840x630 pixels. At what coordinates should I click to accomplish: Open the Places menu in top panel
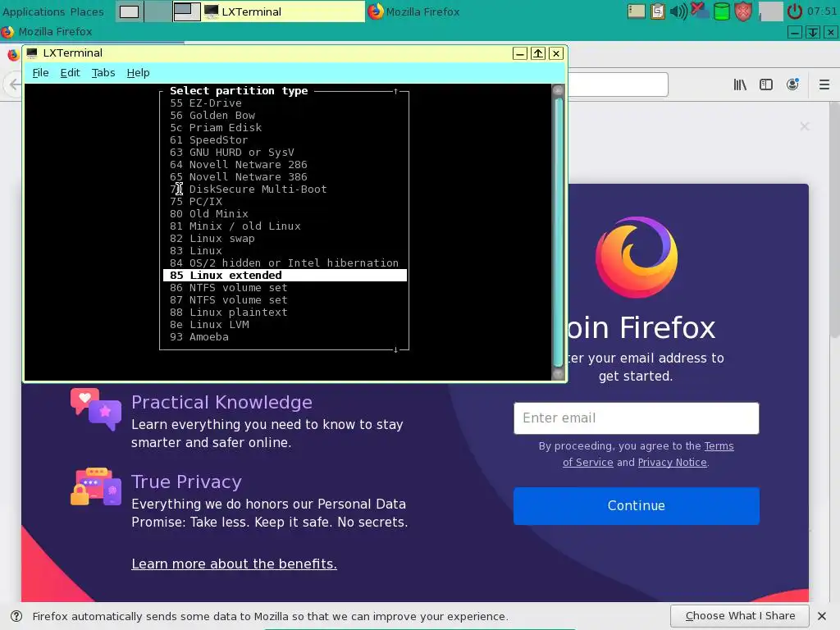point(87,11)
